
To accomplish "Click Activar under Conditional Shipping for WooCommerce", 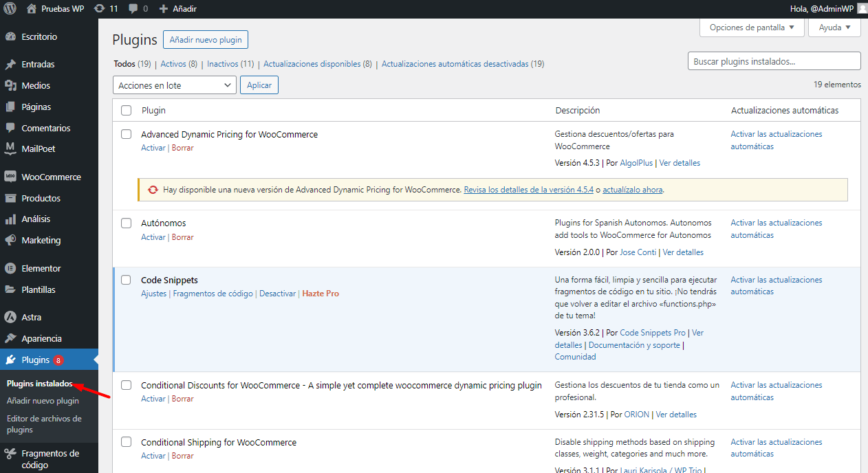I will (x=153, y=456).
